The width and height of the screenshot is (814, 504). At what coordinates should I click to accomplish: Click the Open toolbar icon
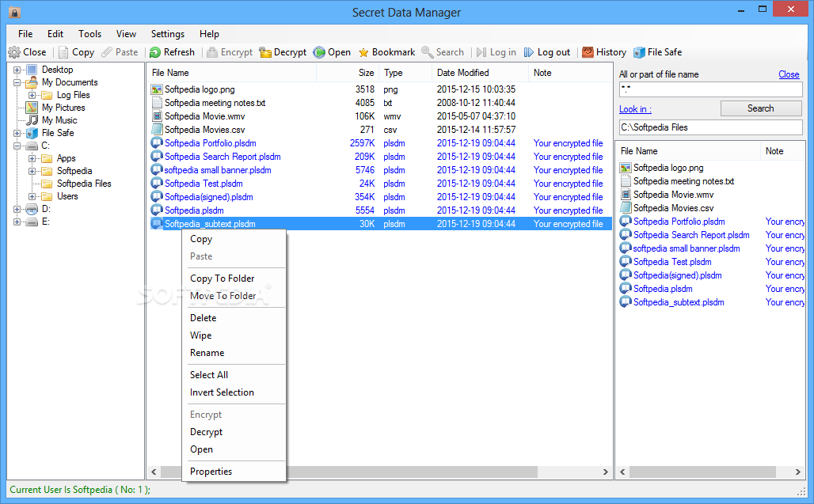[319, 52]
